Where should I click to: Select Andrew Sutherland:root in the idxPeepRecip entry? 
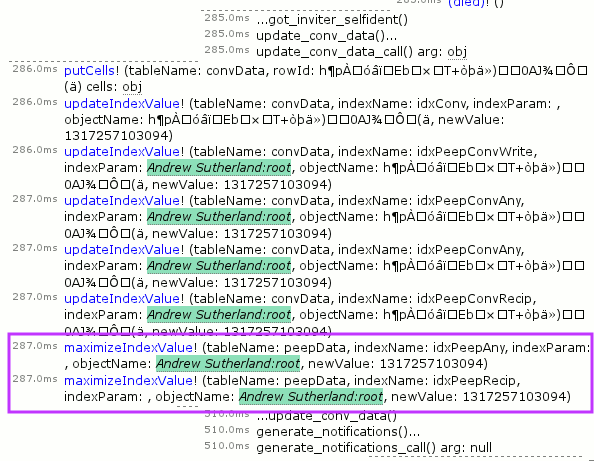pos(311,397)
